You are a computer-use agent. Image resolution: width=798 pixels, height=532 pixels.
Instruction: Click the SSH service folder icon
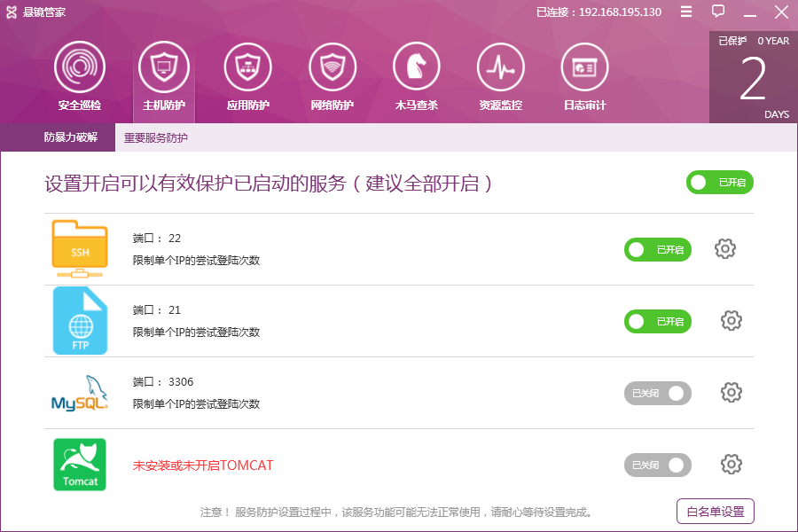click(x=79, y=248)
